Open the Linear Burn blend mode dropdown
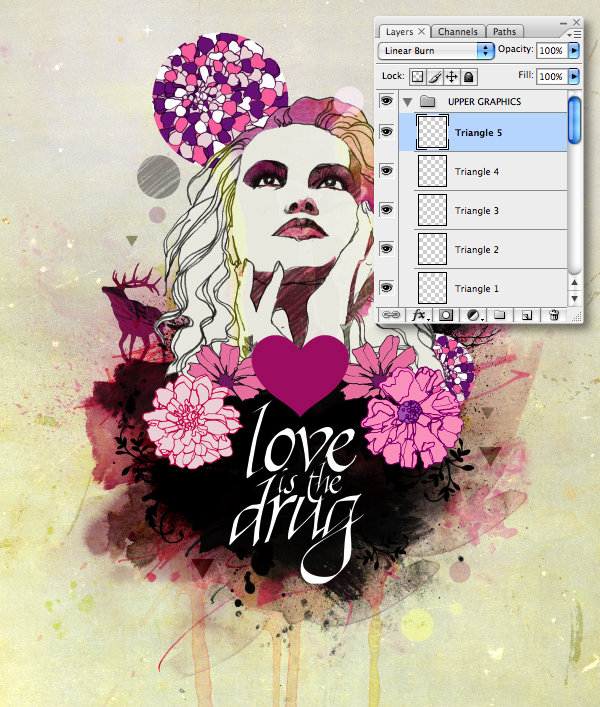 pyautogui.click(x=435, y=50)
